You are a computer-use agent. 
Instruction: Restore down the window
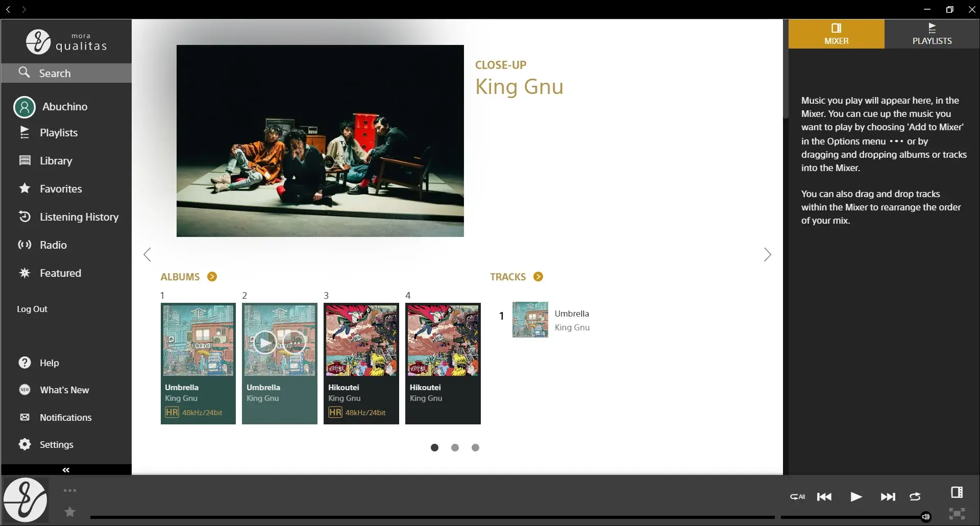tap(950, 9)
